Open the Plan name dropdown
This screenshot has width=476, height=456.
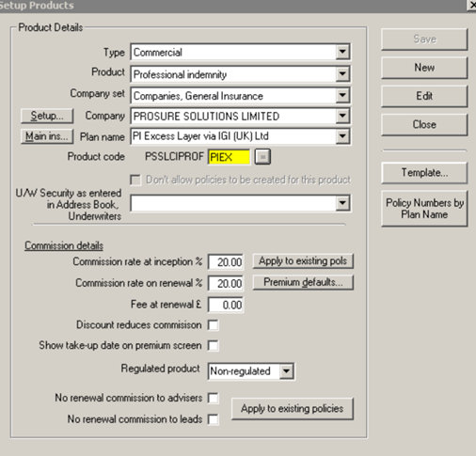pos(342,136)
